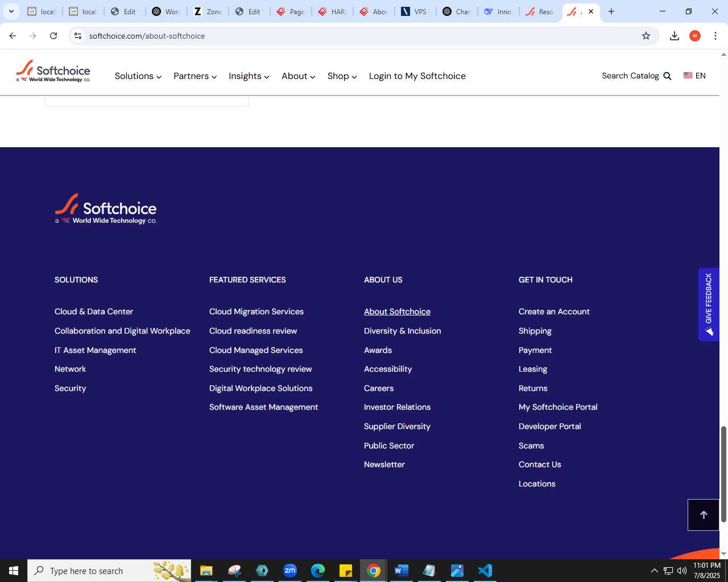Open the Chrome profile avatar
728x582 pixels.
point(695,36)
